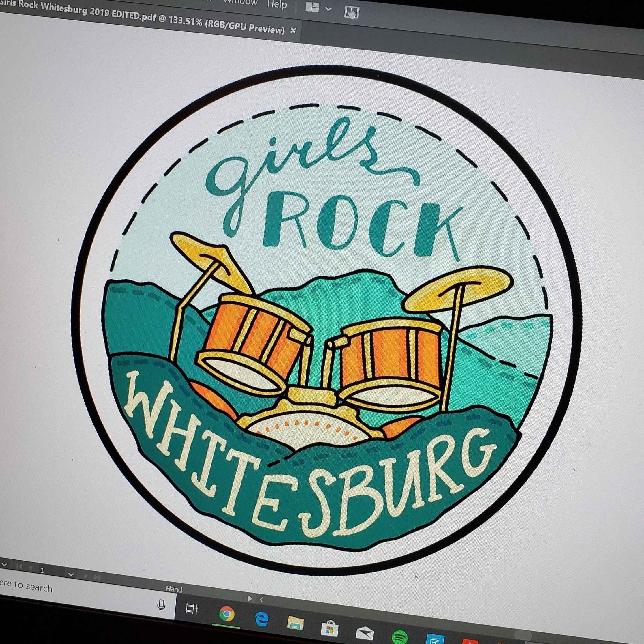This screenshot has width=644, height=644.
Task: Expand the artboard navigation dropdown
Action: [71, 574]
